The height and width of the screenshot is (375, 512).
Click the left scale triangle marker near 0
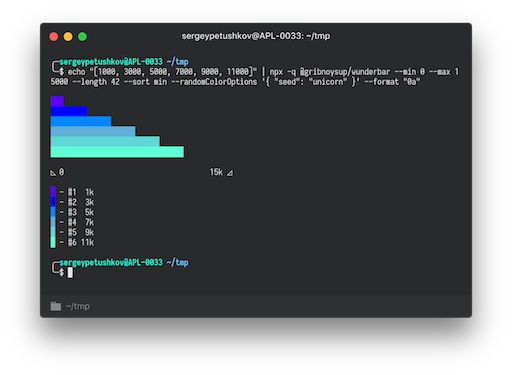pos(53,173)
